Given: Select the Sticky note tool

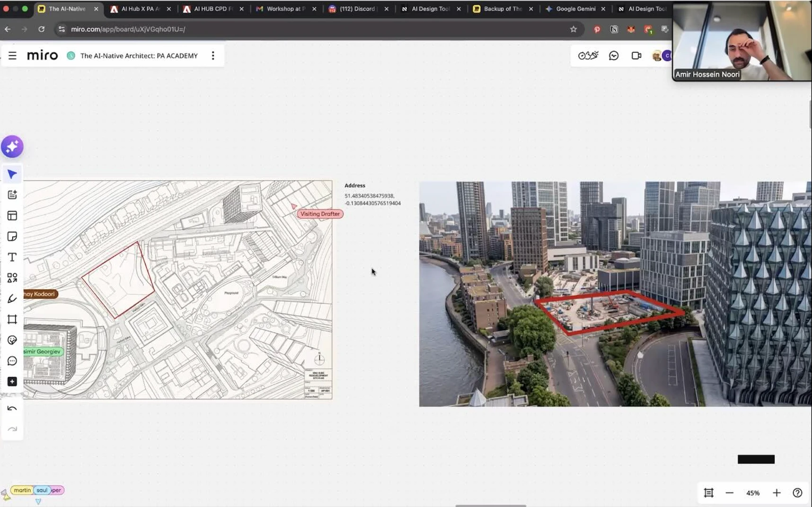Looking at the screenshot, I should (x=12, y=236).
